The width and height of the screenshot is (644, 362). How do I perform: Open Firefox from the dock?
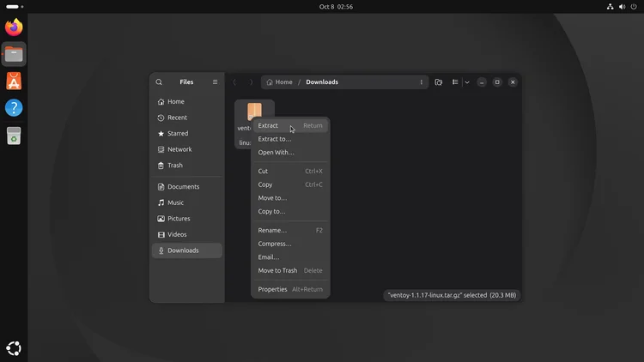pyautogui.click(x=14, y=27)
